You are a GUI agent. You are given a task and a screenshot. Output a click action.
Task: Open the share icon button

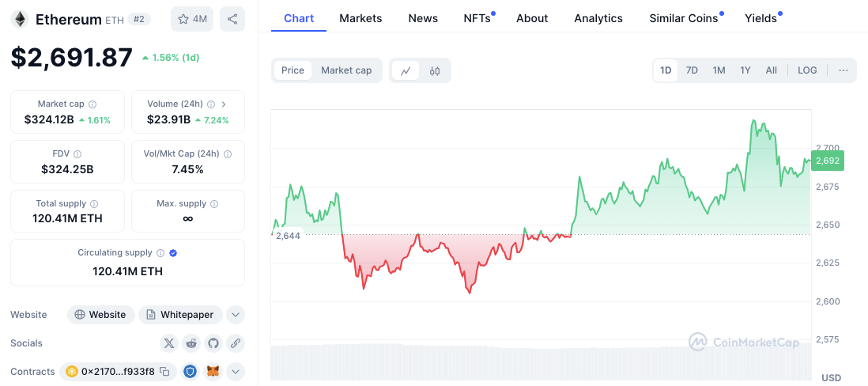tap(232, 20)
